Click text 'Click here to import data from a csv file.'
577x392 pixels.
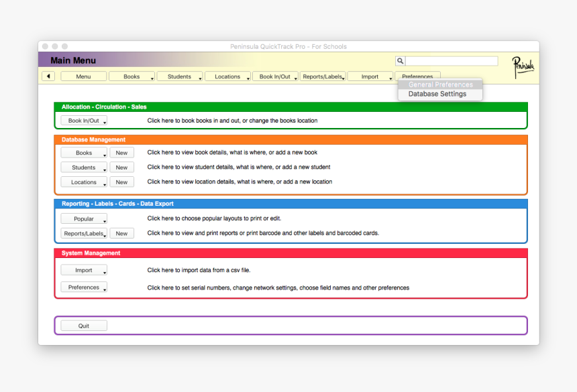tap(199, 270)
